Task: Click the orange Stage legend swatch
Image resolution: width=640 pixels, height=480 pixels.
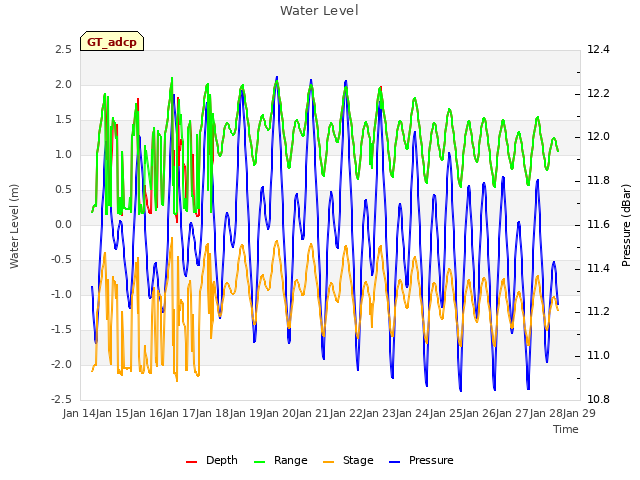Action: (x=329, y=462)
